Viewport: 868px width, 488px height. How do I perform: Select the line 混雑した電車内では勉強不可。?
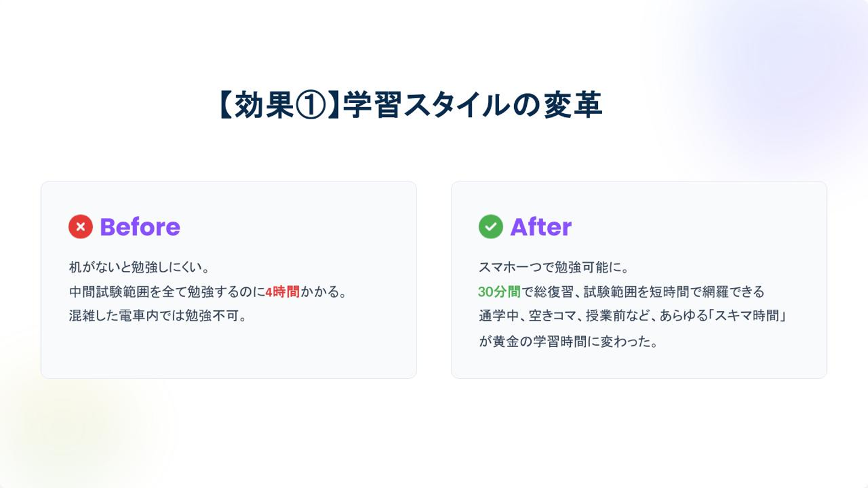(159, 316)
